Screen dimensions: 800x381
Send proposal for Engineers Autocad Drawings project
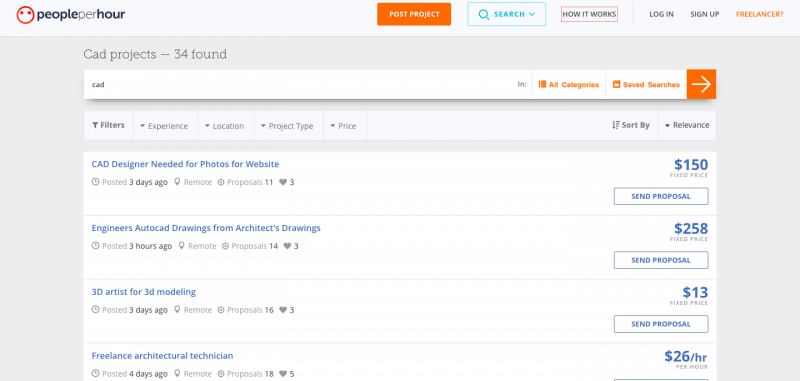[661, 260]
